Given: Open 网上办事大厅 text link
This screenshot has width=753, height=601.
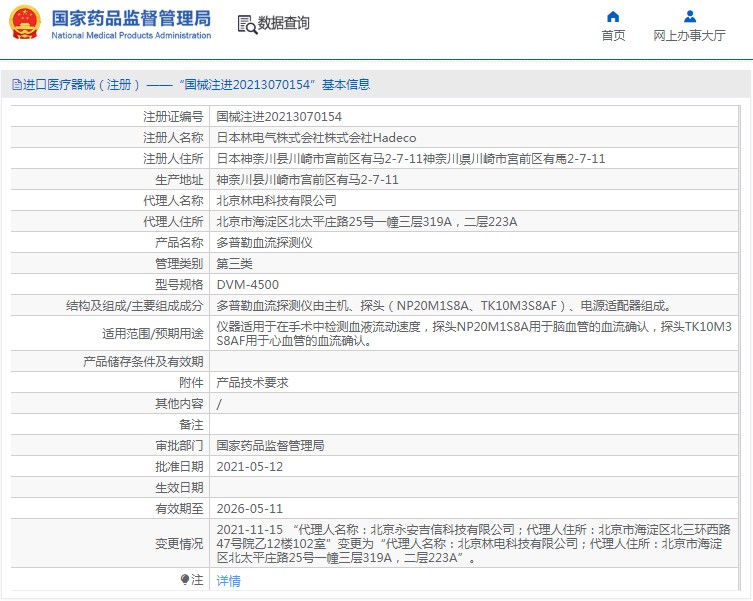Looking at the screenshot, I should (x=689, y=36).
